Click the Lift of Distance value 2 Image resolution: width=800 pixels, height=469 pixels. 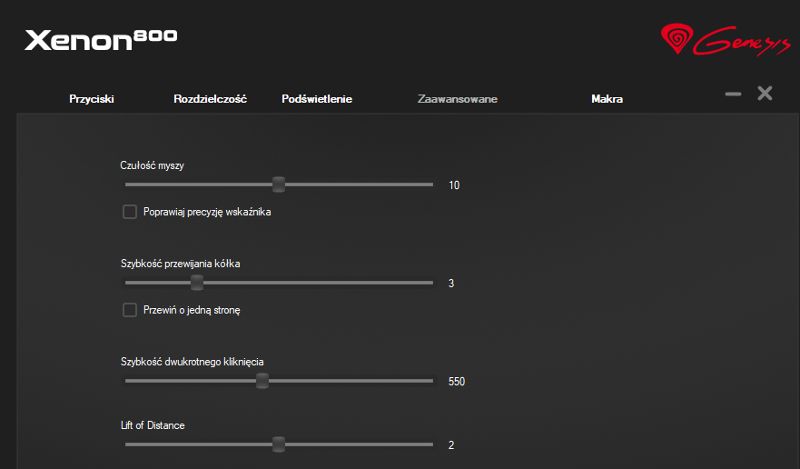point(451,445)
